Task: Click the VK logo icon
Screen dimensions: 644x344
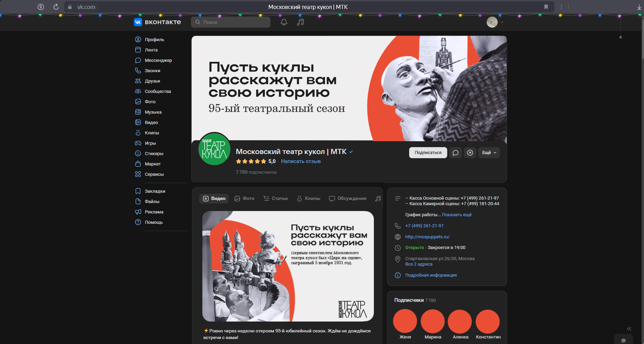Action: point(138,22)
